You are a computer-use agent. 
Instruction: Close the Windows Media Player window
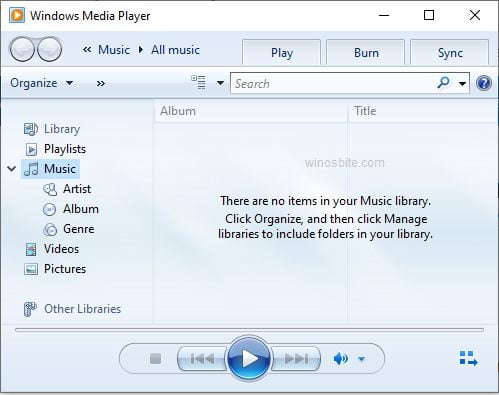coord(475,15)
